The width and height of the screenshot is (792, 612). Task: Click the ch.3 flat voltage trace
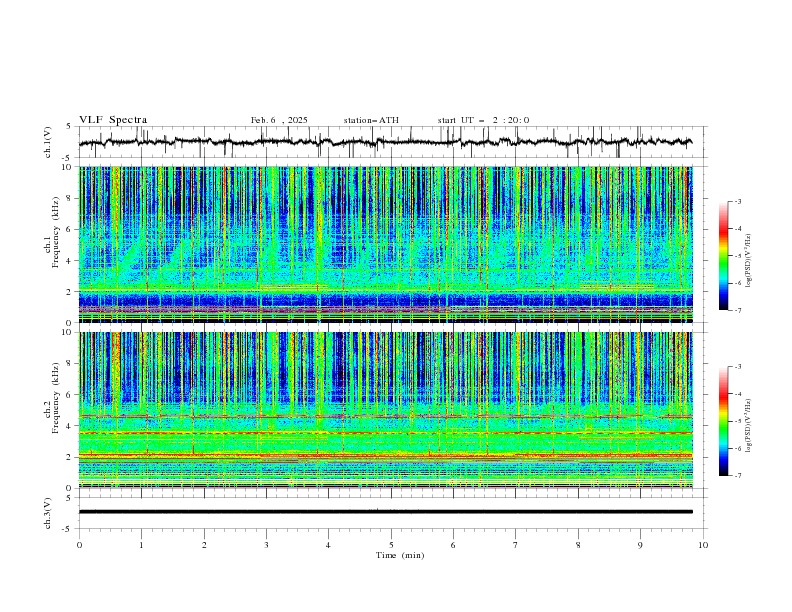(x=385, y=512)
